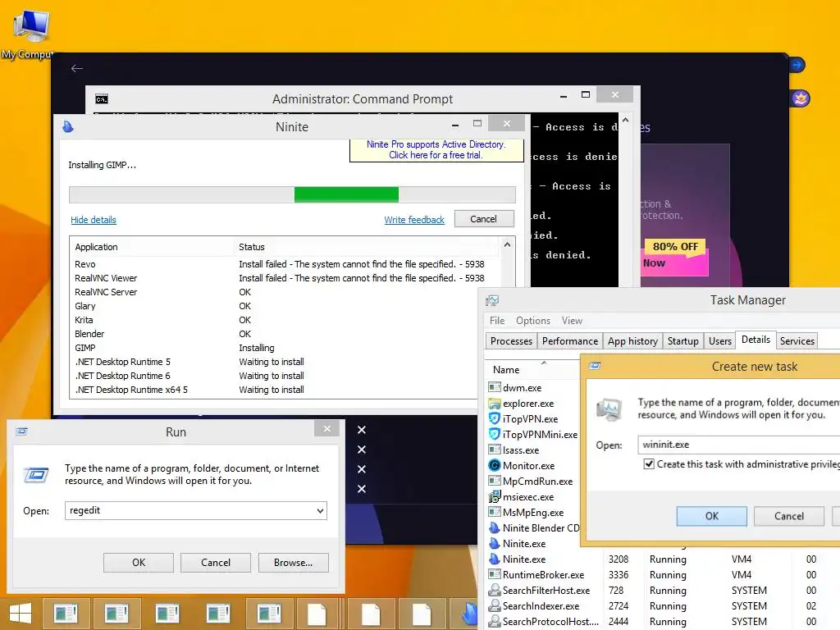Click Cancel in Create new task dialog
840x630 pixels.
click(x=788, y=516)
